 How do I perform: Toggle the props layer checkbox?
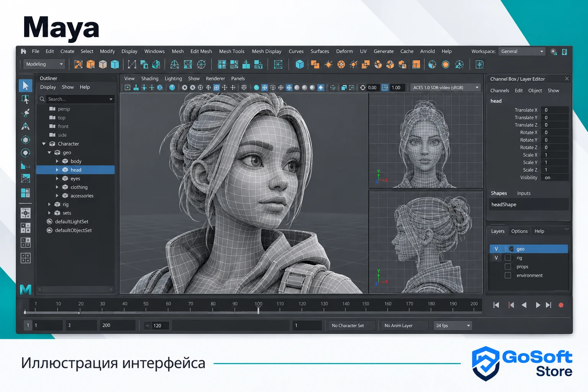[508, 267]
